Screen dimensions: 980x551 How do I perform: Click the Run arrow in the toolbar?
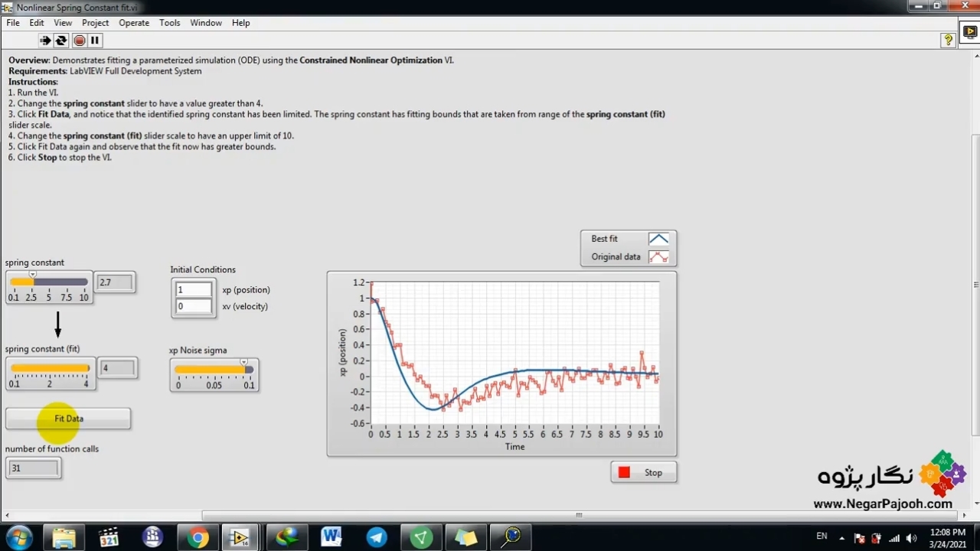click(x=45, y=41)
